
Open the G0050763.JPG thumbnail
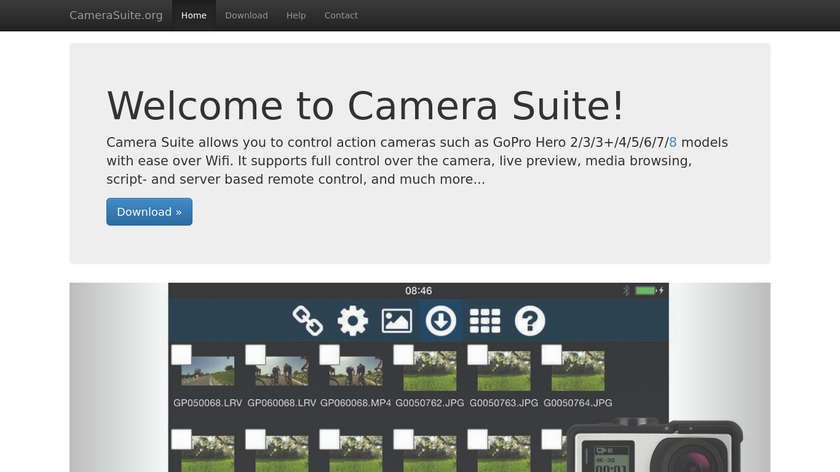(x=504, y=371)
